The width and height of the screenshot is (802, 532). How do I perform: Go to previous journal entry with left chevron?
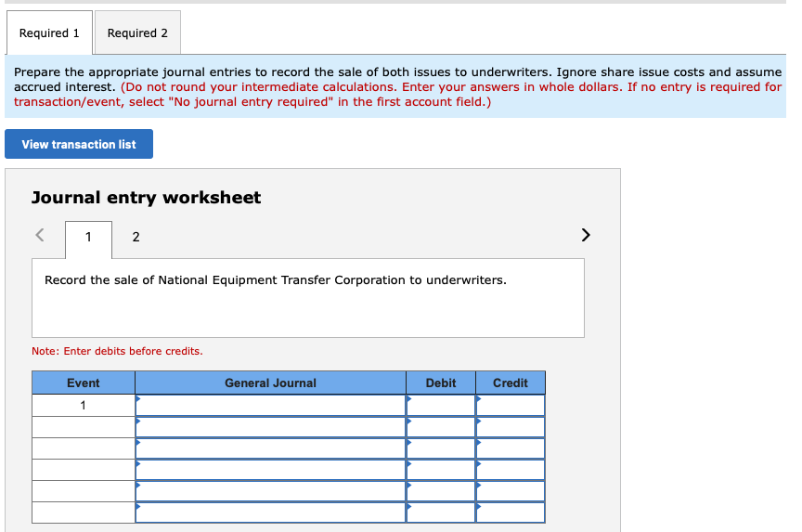pos(40,235)
